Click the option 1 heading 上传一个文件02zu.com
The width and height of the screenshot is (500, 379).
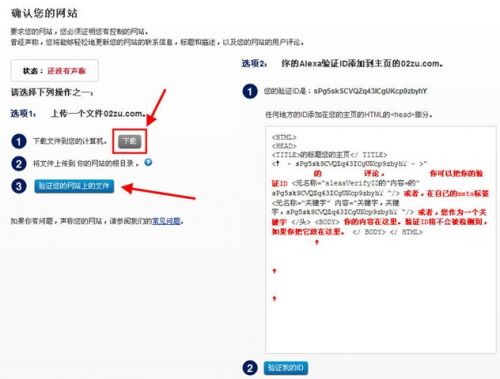98,114
